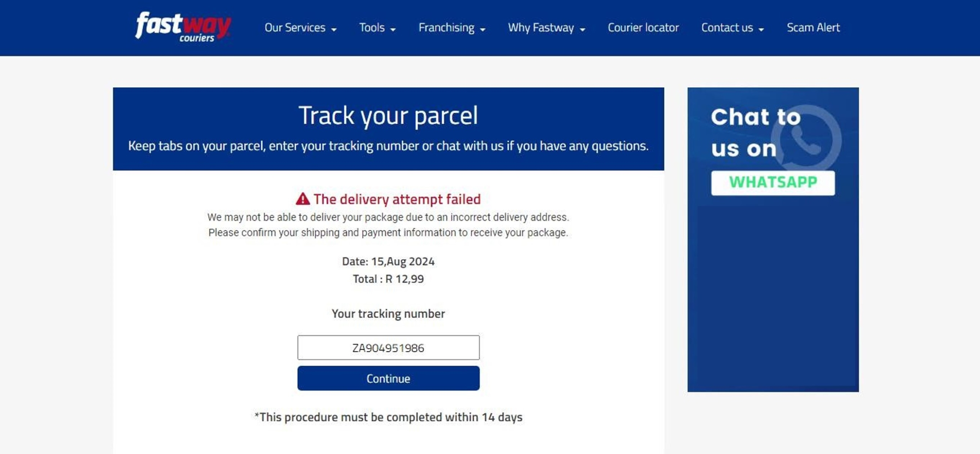
Task: Click the Fastway Couriers logo
Action: coord(182,28)
